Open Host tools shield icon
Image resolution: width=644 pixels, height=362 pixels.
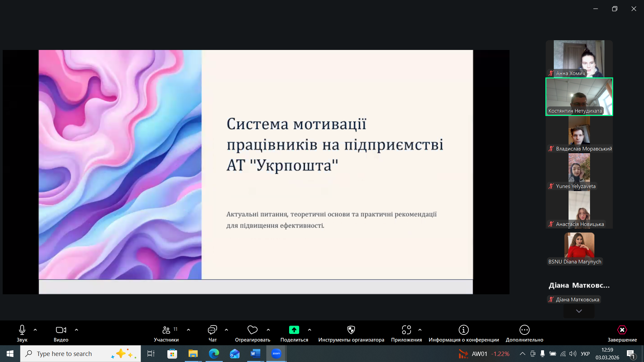351,330
